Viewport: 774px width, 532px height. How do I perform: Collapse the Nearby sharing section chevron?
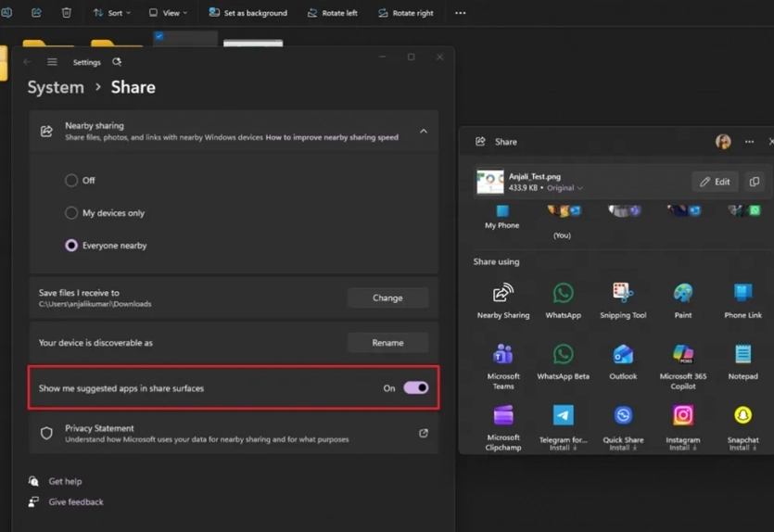click(x=424, y=132)
